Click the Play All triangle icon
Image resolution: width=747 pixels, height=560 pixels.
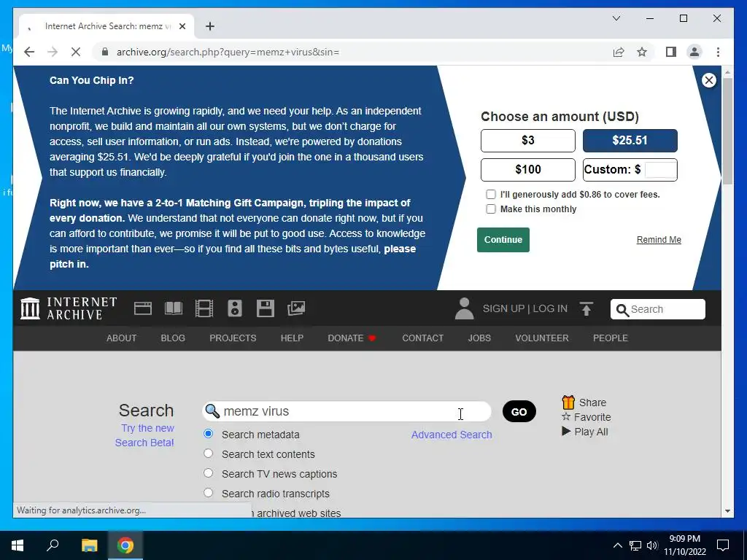[566, 432]
